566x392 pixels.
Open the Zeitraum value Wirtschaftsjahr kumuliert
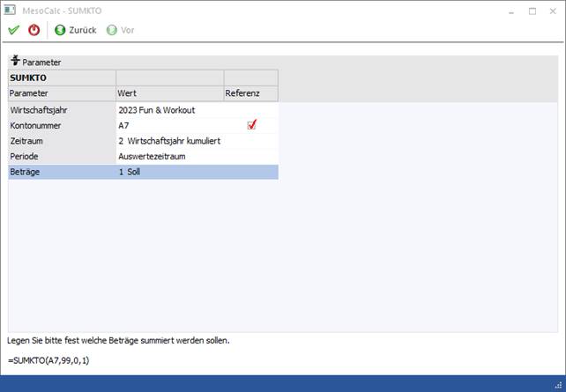tap(169, 141)
